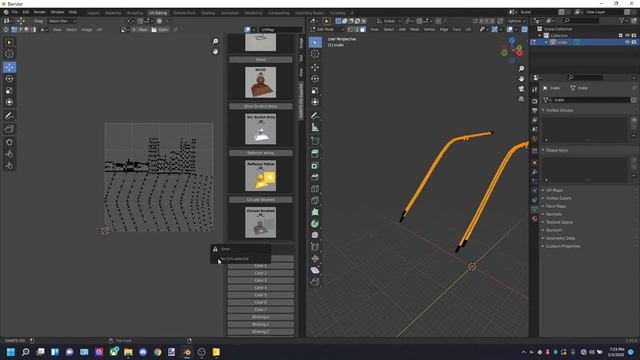Open the Global transform orientation dropdown

389,21
